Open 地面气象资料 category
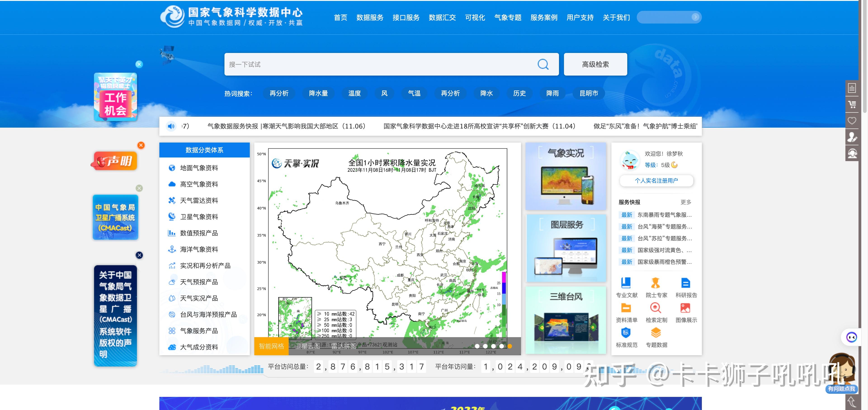Image resolution: width=868 pixels, height=410 pixels. 199,168
